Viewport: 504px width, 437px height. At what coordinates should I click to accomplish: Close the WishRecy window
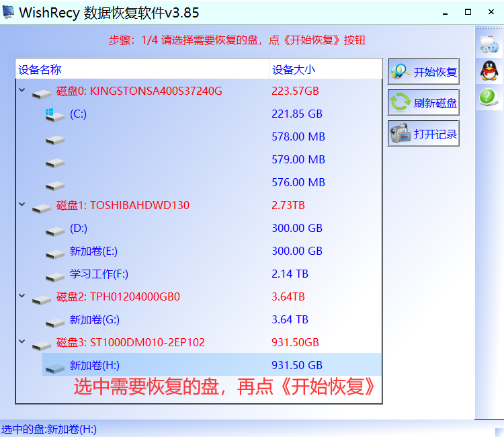(491, 12)
